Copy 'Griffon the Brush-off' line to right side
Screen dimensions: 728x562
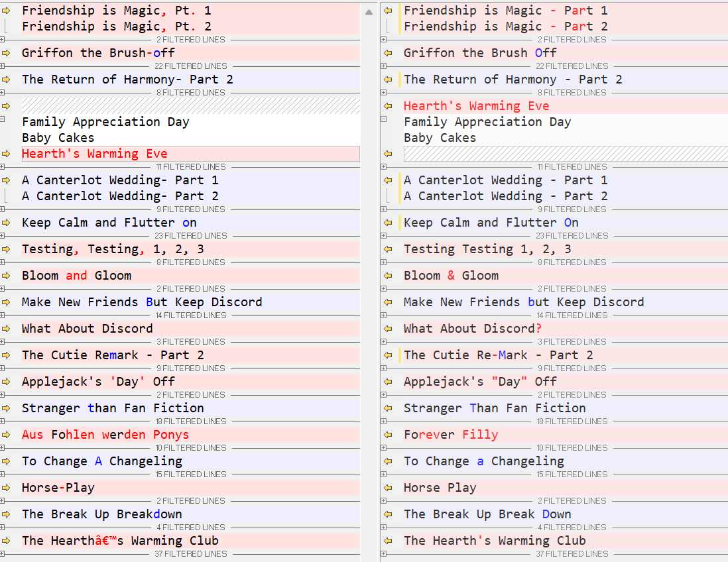[x=6, y=53]
